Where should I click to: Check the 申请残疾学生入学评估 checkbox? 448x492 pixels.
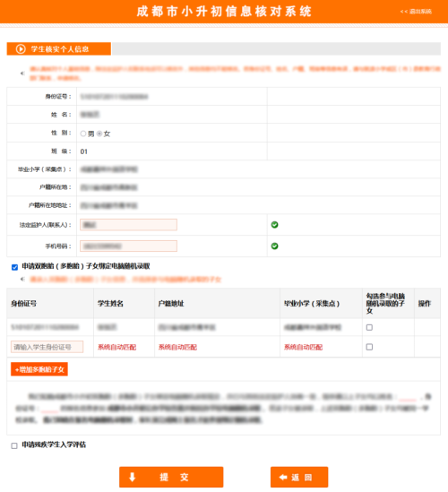point(14,445)
